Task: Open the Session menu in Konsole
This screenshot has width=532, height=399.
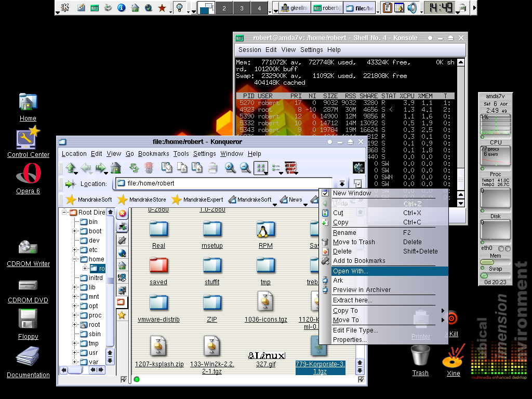Action: coord(250,50)
